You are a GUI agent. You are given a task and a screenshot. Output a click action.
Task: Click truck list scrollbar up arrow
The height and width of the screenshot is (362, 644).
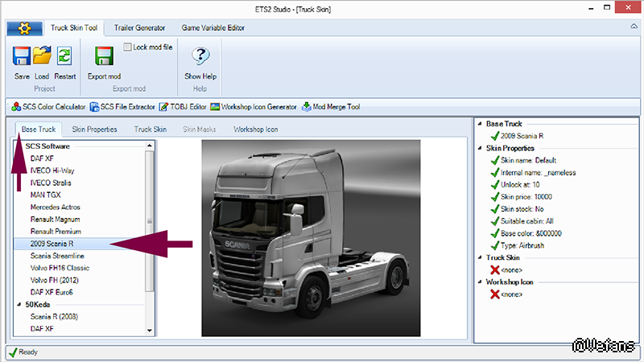point(150,146)
